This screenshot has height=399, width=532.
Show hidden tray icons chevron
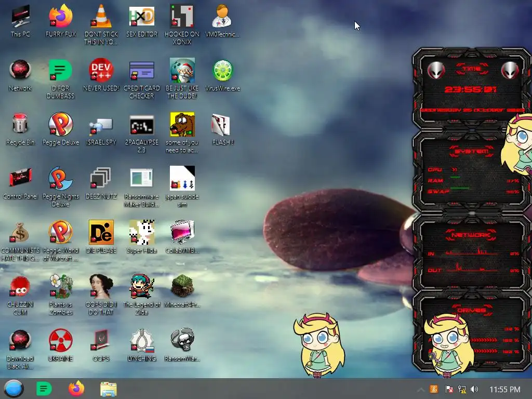click(421, 390)
